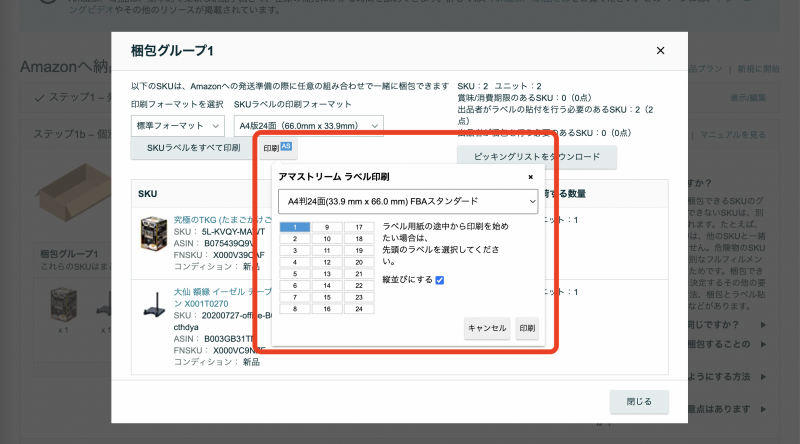Select label position 9 in grid
Image resolution: width=800 pixels, height=444 pixels.
[327, 227]
